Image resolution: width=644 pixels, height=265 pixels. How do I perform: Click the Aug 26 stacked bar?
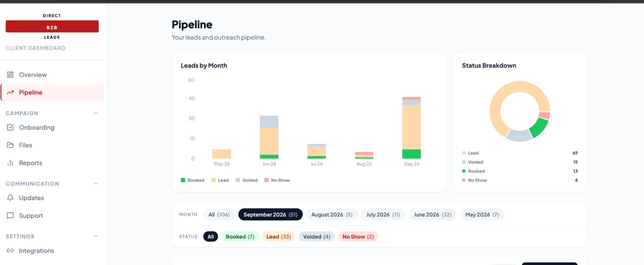click(x=364, y=155)
